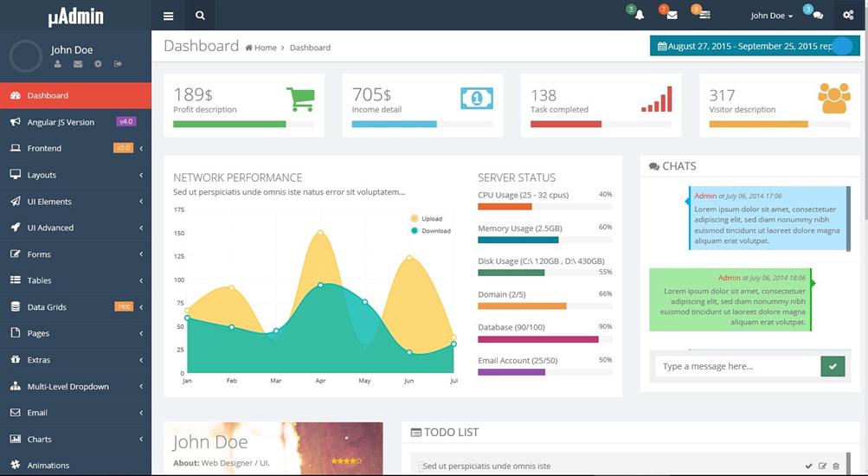The image size is (868, 476).
Task: Expand the UI Elements sidebar menu
Action: (x=75, y=202)
